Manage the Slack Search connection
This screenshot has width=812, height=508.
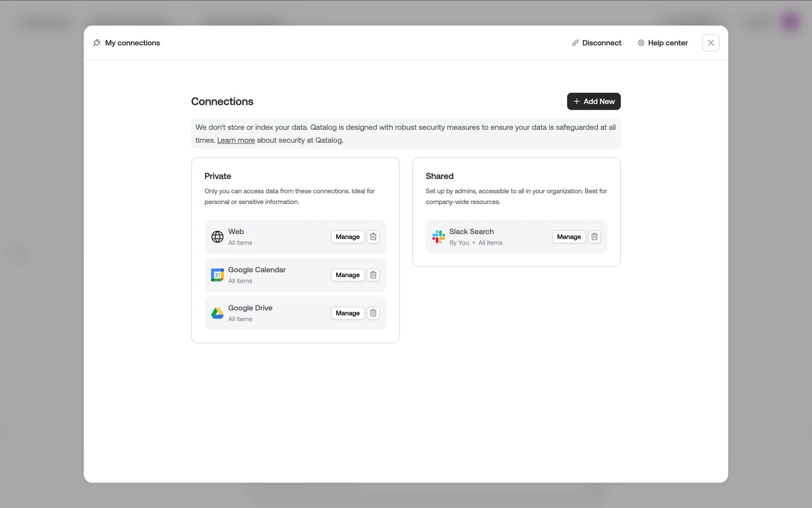568,237
